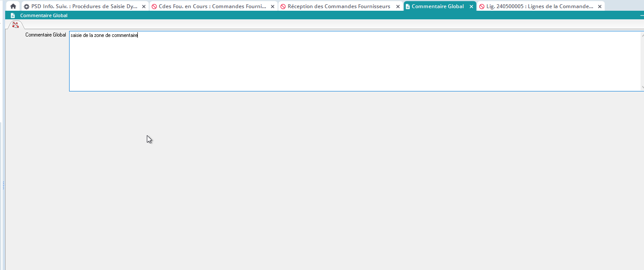This screenshot has width=644, height=270.
Task: Click page icon on active Commentaire Global tab
Action: (407, 7)
